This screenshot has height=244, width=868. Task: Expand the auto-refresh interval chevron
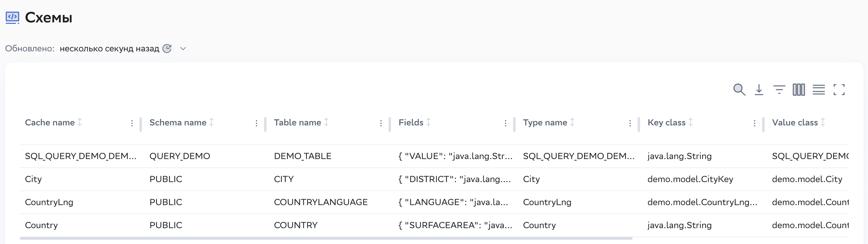[x=183, y=49]
